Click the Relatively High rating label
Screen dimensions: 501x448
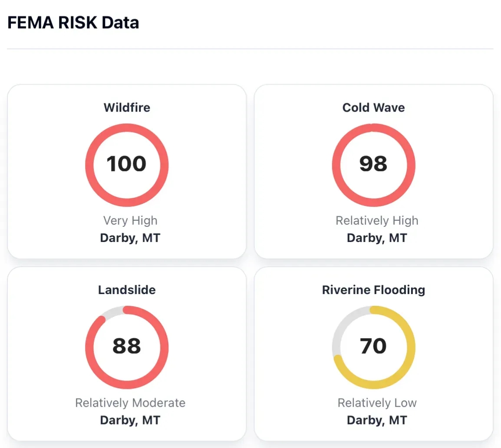click(x=377, y=221)
